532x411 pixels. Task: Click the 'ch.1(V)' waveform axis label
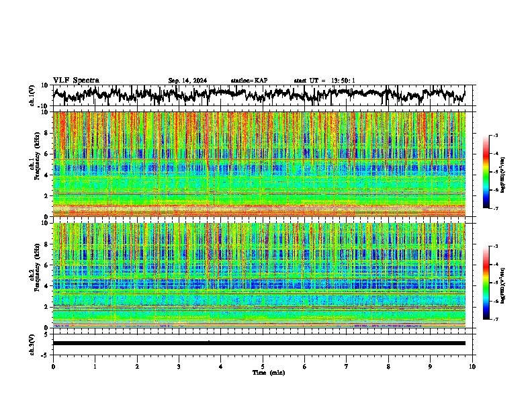(x=32, y=95)
